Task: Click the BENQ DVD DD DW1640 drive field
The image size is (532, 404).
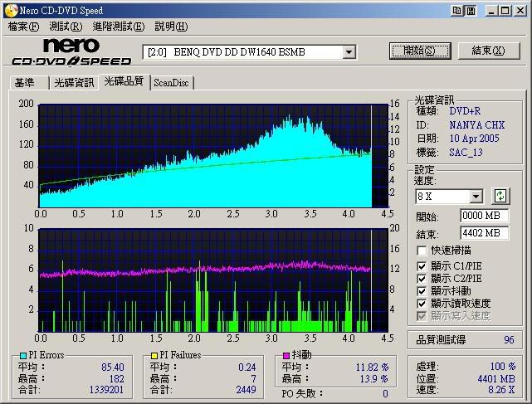Action: [x=249, y=52]
